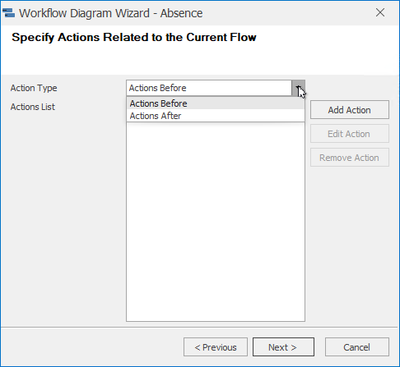This screenshot has width=400, height=367.
Task: Click the Action Type label
Action: (x=34, y=88)
